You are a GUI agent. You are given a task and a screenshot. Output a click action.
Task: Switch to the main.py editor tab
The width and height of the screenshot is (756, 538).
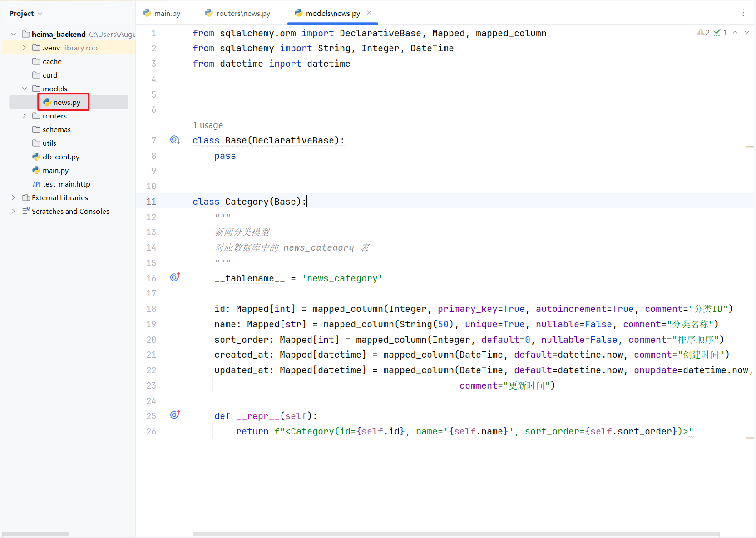(162, 13)
